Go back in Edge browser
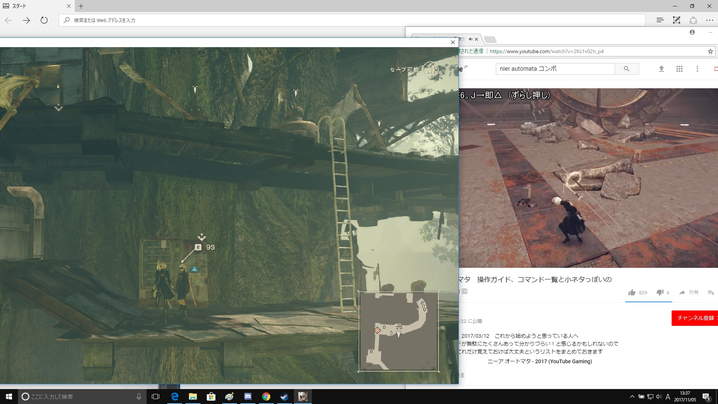Viewport: 718px width, 404px height. (8, 20)
